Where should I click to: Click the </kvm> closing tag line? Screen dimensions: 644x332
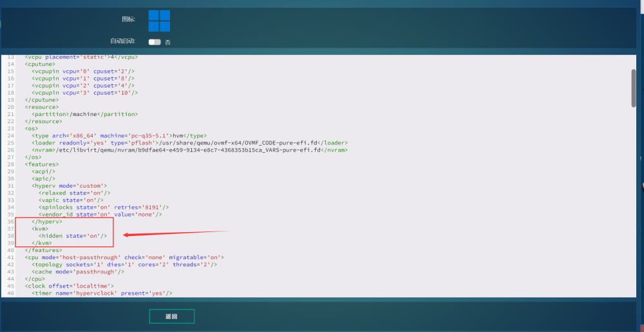pyautogui.click(x=42, y=243)
